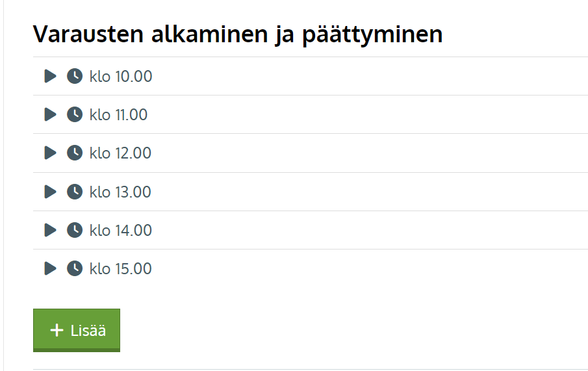Expand the klo 15.00 triangle arrow
The height and width of the screenshot is (371, 588).
click(50, 268)
